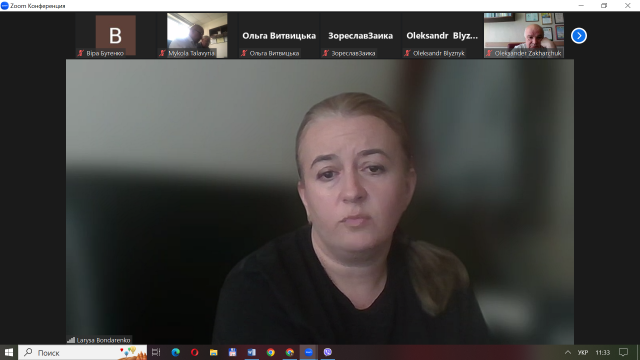Select Віра Бутенко participant tile
The width and height of the screenshot is (640, 360).
point(116,35)
